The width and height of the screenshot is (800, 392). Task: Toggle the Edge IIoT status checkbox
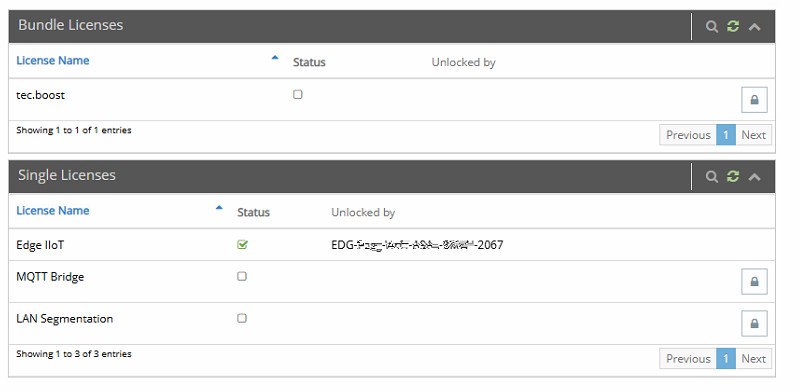click(x=242, y=245)
